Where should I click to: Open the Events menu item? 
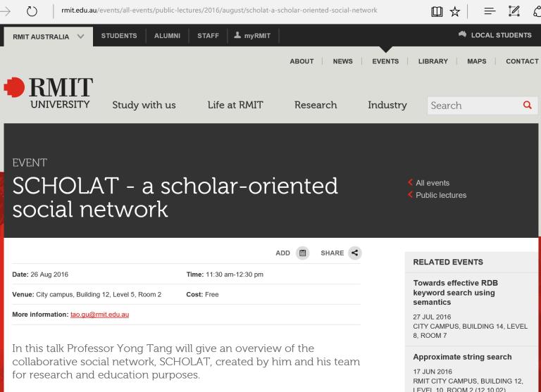(385, 61)
